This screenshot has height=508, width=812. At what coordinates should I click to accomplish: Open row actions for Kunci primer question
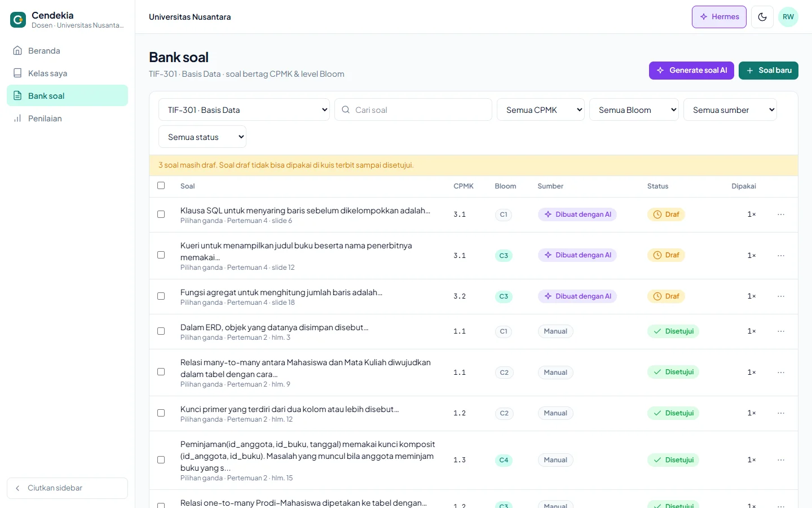click(x=781, y=413)
